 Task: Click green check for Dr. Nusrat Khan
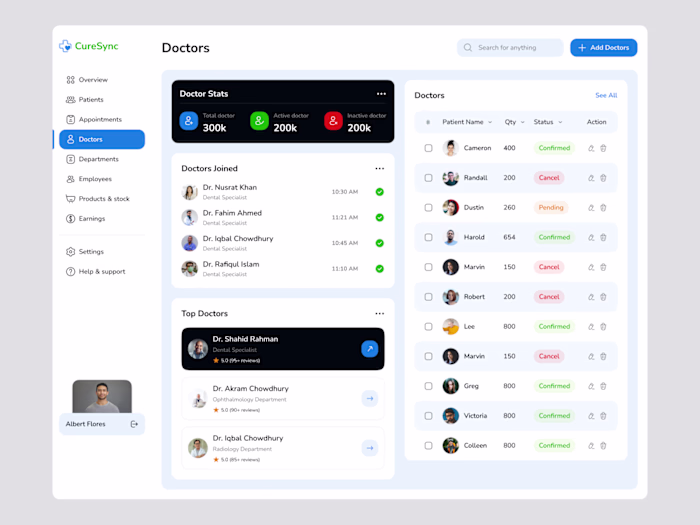[x=379, y=192]
